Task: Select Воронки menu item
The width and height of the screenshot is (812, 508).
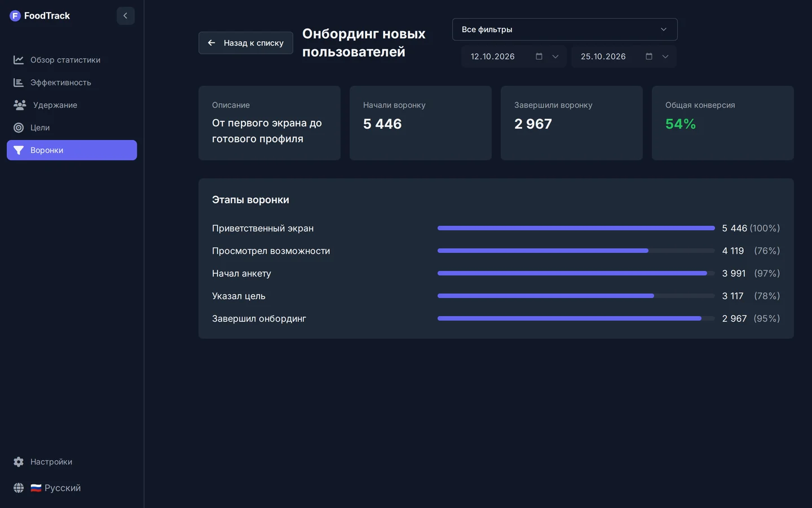Action: click(x=72, y=150)
